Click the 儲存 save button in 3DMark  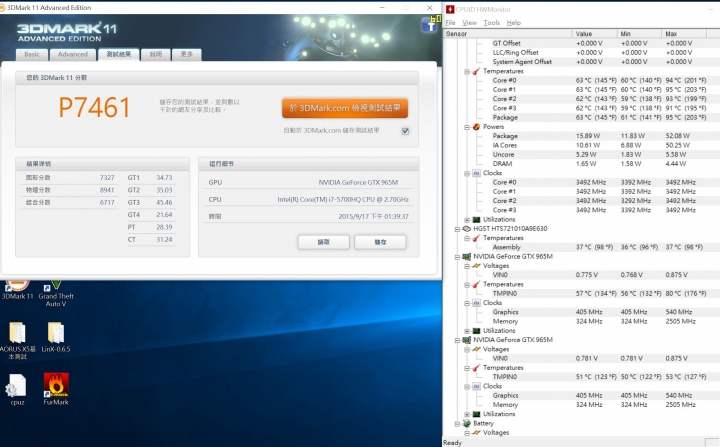point(380,242)
